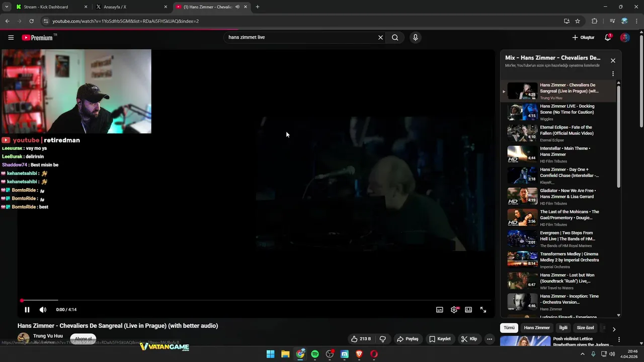Bookmark this page with the star
This screenshot has height=362, width=644.
coord(578,21)
